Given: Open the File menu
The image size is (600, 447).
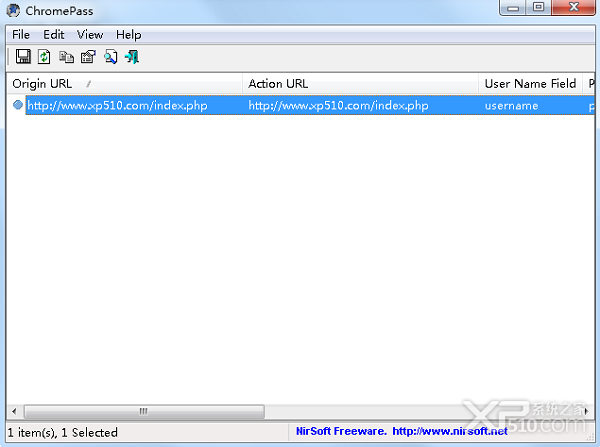Looking at the screenshot, I should 21,35.
